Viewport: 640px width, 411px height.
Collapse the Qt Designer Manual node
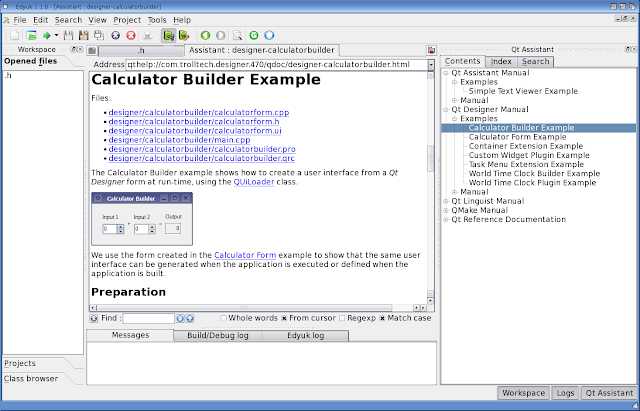tap(446, 110)
